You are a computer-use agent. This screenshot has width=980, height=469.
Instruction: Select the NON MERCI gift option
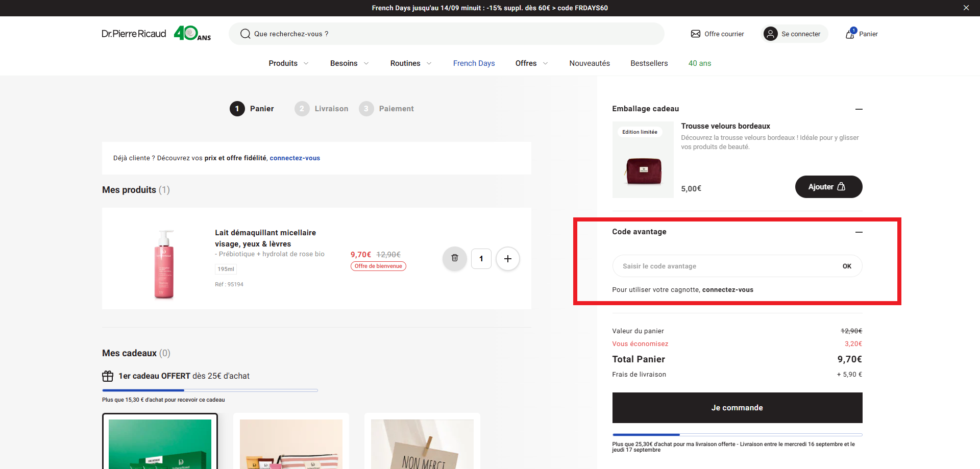click(x=422, y=442)
